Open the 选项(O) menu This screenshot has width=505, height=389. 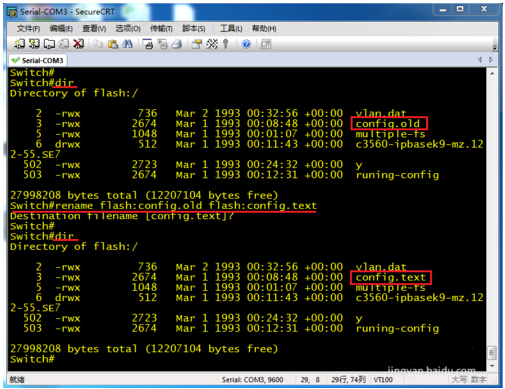[x=128, y=29]
